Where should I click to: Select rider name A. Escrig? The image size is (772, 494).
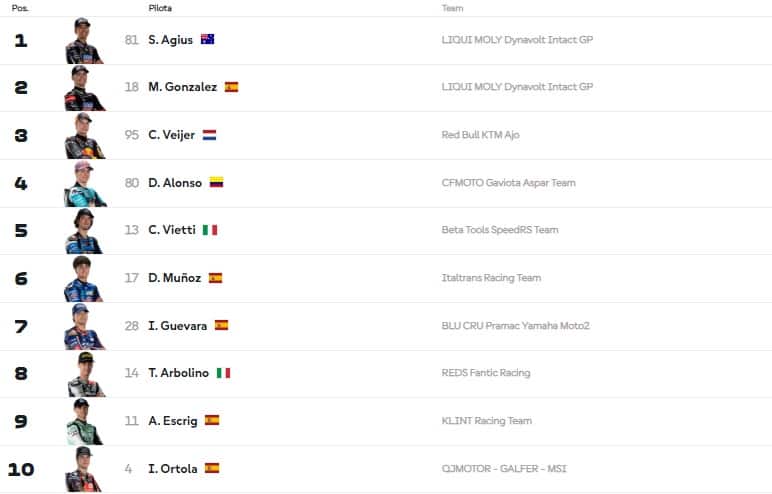point(172,421)
